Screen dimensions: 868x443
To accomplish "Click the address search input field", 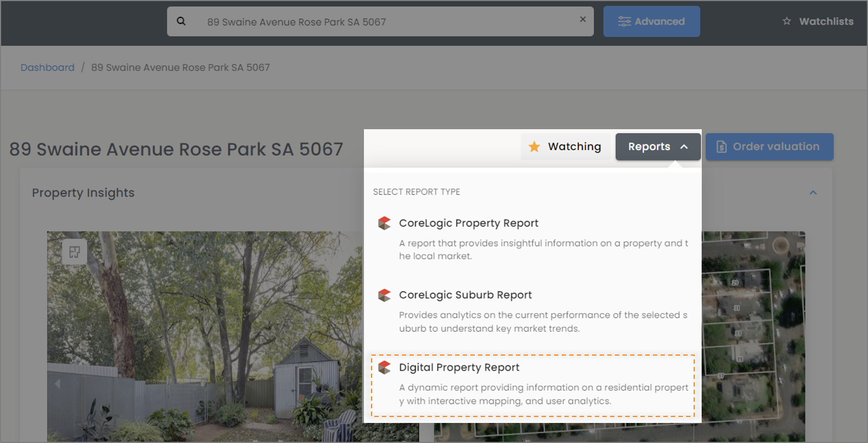I will [380, 22].
